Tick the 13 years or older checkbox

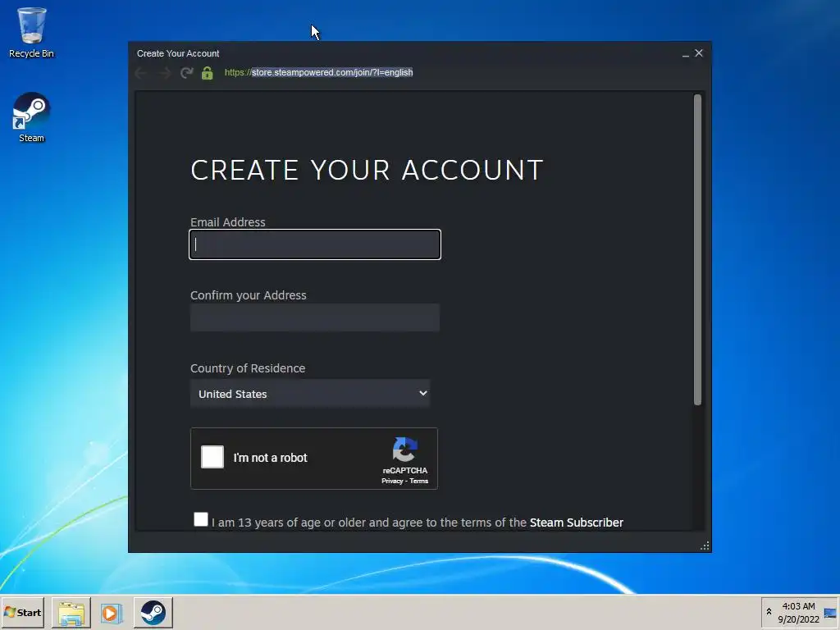(201, 519)
